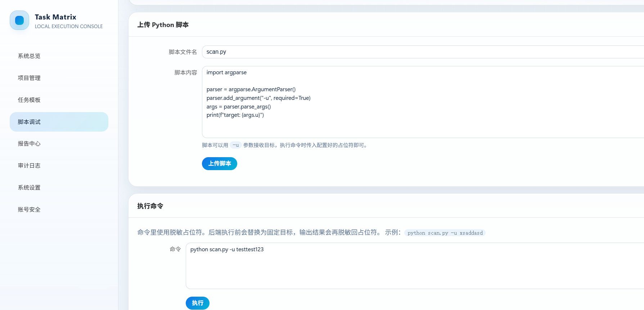
Task: Open the highlighted 脚本调试 menu item
Action: point(59,122)
